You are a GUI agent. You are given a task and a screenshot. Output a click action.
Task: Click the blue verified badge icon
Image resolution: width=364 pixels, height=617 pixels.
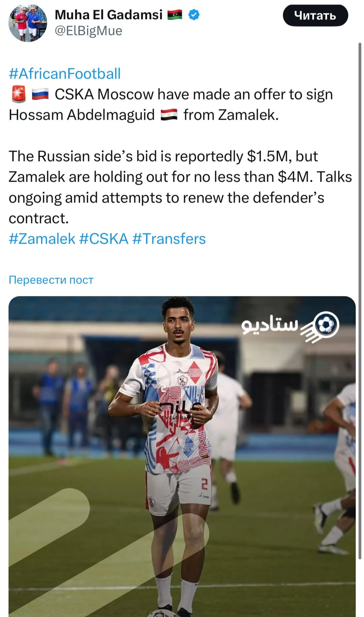point(194,15)
